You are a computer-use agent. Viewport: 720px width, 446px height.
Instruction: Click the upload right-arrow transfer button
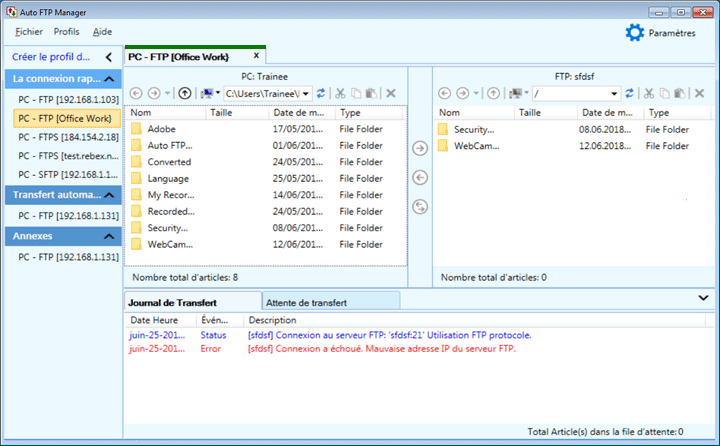click(420, 149)
